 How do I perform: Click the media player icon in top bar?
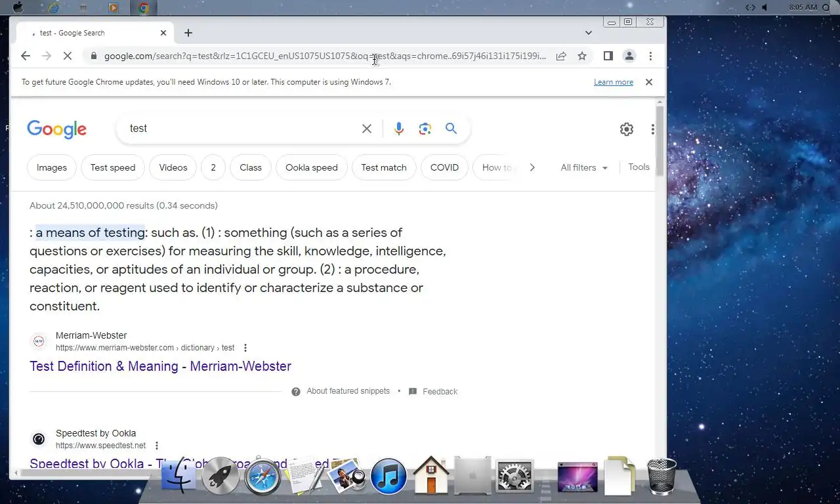tap(114, 8)
